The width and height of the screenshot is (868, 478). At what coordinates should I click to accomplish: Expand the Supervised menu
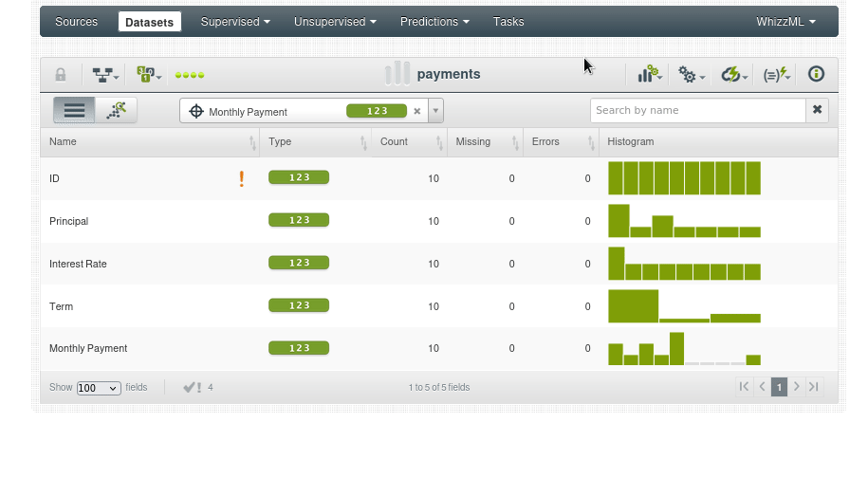pyautogui.click(x=235, y=22)
